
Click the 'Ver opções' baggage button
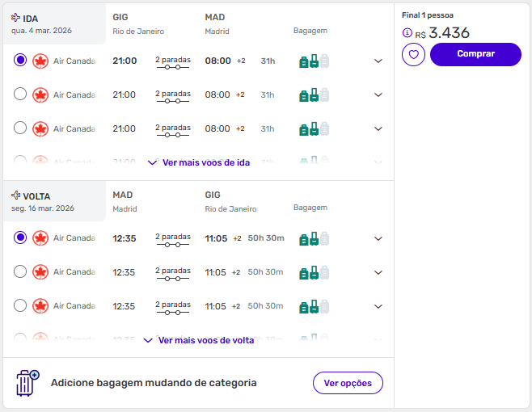[x=348, y=383]
